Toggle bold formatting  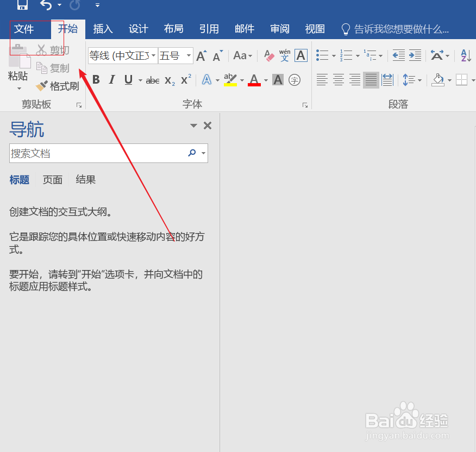click(x=96, y=80)
